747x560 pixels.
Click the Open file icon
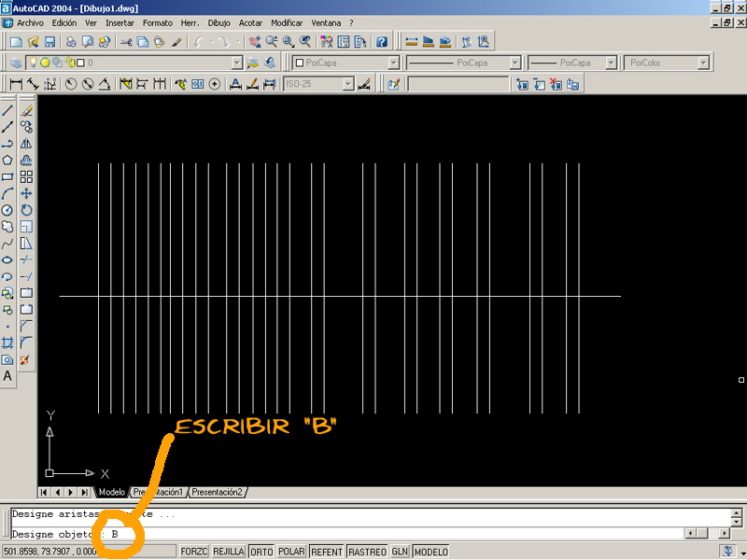click(x=34, y=42)
